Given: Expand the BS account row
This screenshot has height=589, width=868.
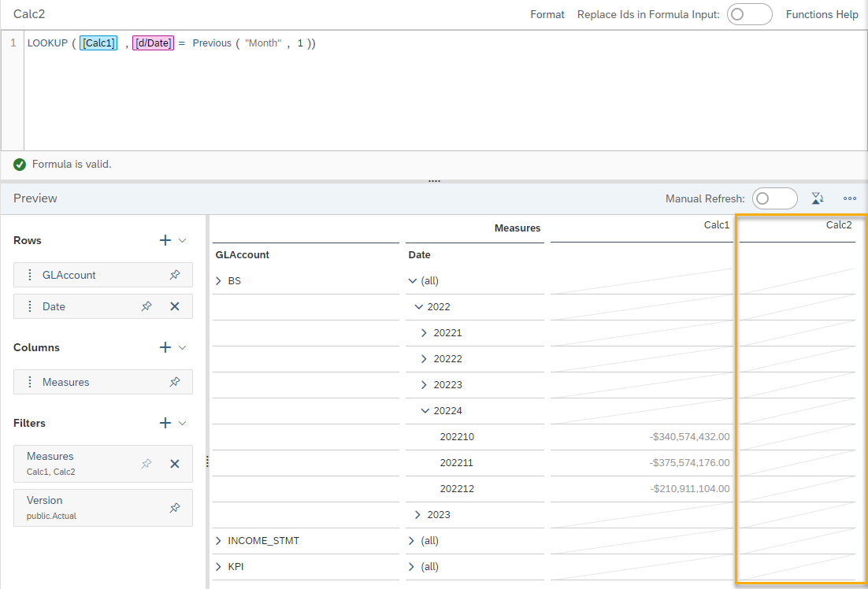Looking at the screenshot, I should [219, 281].
